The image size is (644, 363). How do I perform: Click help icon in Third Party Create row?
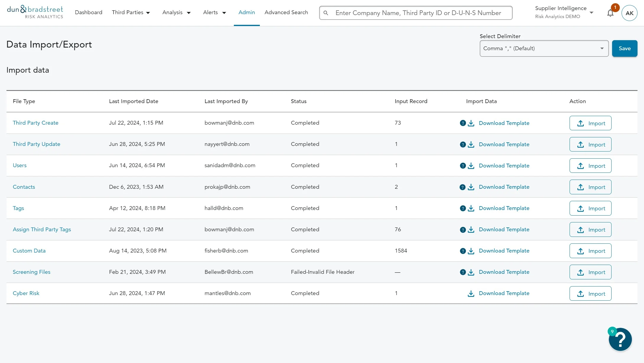(463, 123)
